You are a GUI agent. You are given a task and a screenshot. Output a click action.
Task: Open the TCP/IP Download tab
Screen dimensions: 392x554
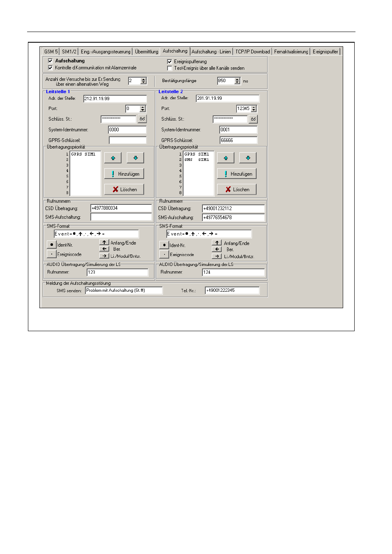(x=252, y=52)
